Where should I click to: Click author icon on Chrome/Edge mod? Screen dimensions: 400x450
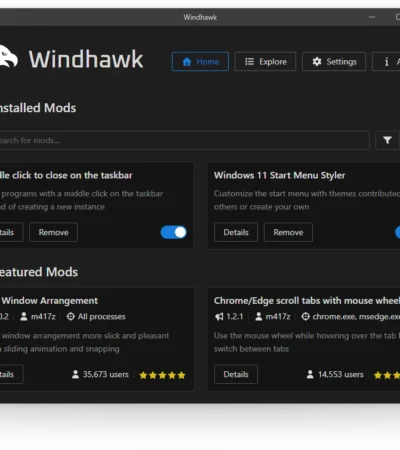[259, 317]
